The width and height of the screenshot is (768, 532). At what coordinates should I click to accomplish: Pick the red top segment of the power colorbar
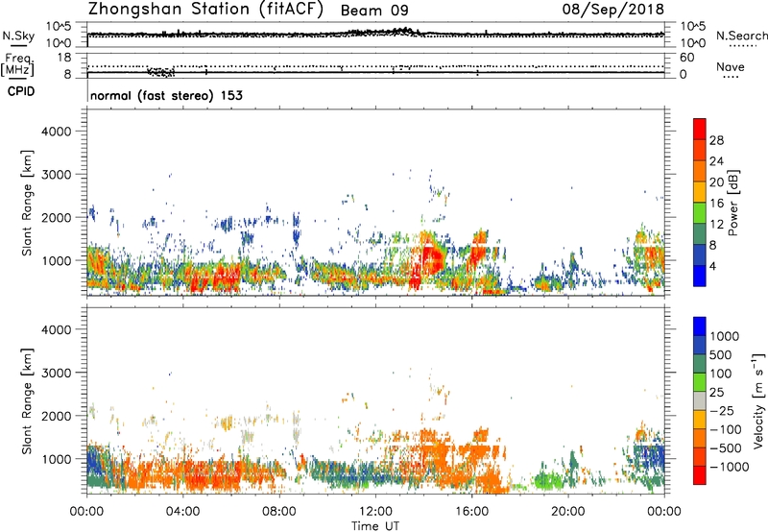point(700,129)
